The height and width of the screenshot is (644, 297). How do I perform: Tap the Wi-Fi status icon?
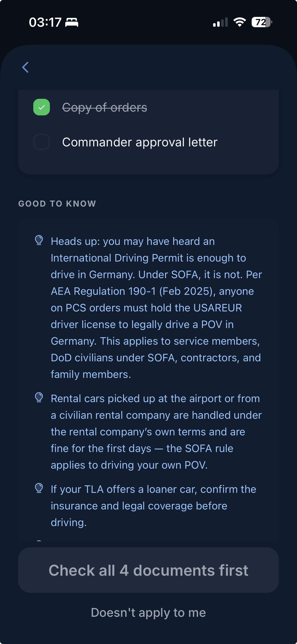(x=240, y=22)
